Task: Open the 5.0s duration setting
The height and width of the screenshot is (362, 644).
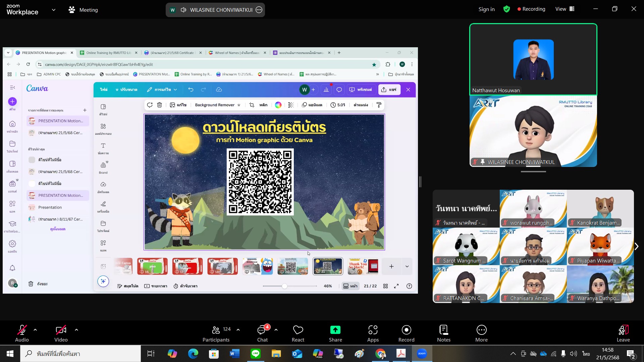Action: [x=338, y=105]
